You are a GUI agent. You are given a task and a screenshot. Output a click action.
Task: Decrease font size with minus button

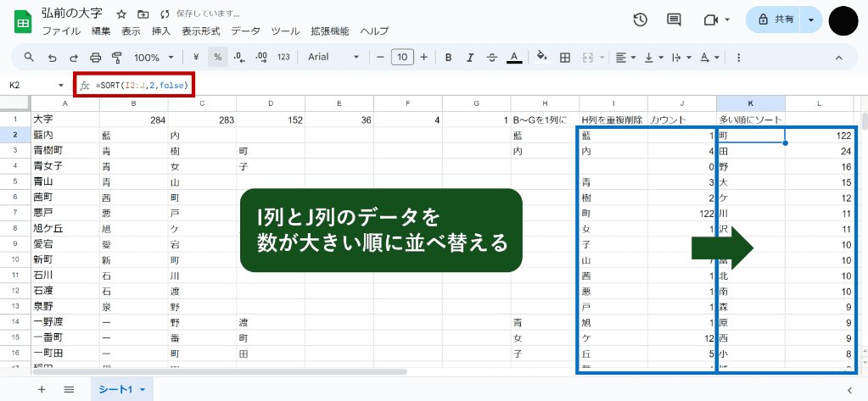380,57
